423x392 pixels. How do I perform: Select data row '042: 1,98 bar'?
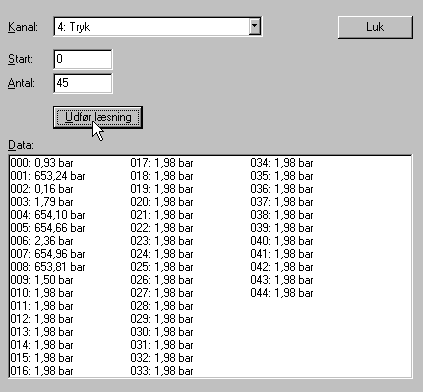pos(282,267)
